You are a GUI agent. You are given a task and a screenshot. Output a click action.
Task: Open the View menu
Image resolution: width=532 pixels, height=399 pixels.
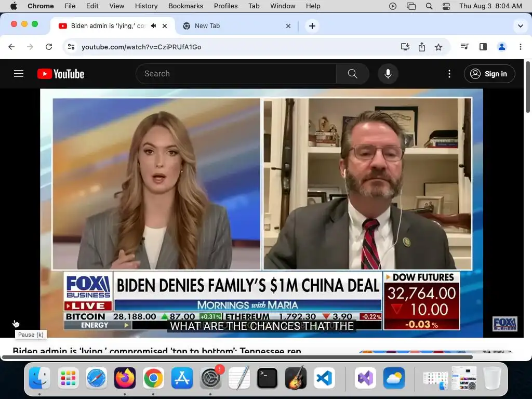[117, 6]
